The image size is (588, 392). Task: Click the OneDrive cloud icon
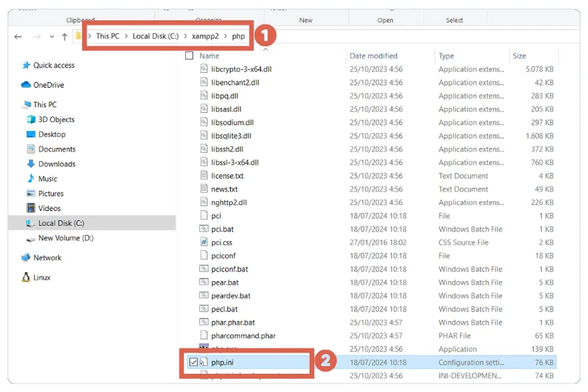[26, 85]
